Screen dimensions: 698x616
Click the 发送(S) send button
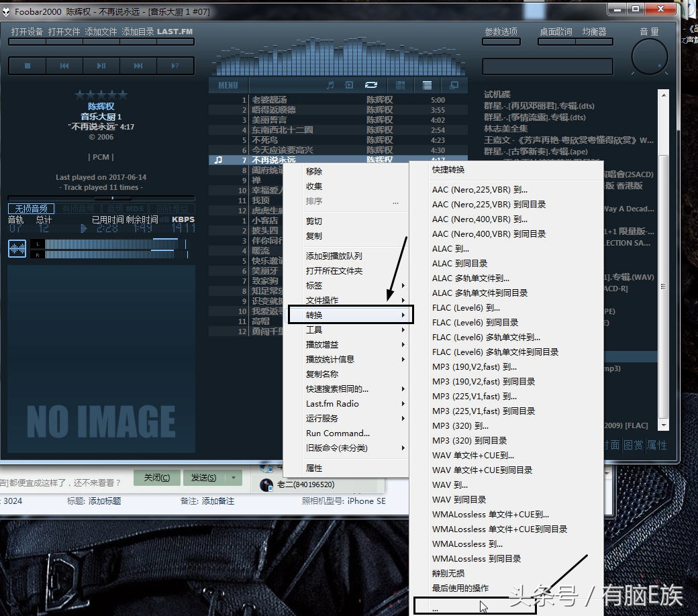[203, 477]
